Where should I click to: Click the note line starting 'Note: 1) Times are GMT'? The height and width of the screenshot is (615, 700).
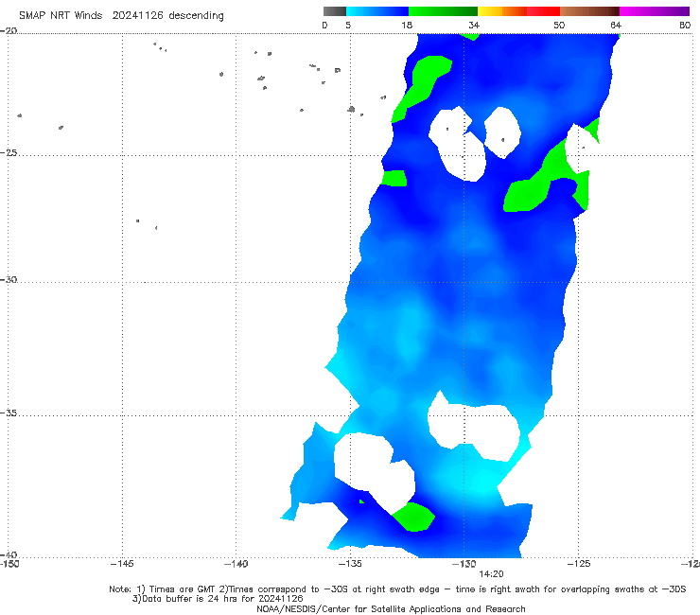(397, 589)
